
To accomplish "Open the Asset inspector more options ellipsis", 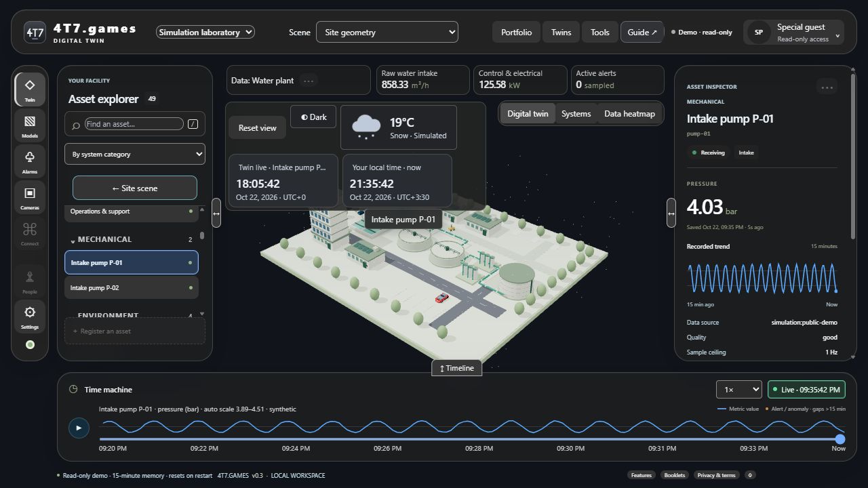I will coord(827,87).
